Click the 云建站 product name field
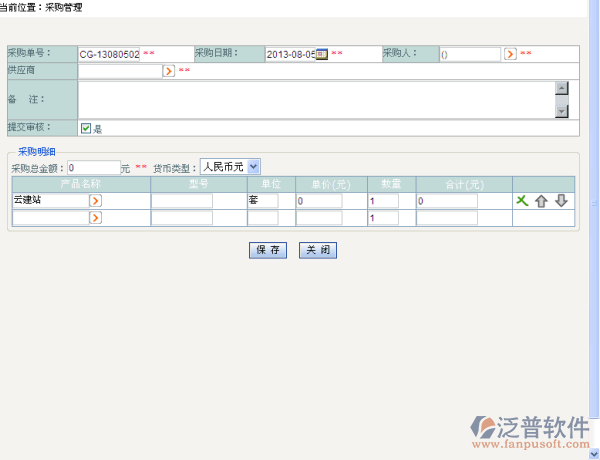Screen dimensions: 600x460 tap(51, 201)
